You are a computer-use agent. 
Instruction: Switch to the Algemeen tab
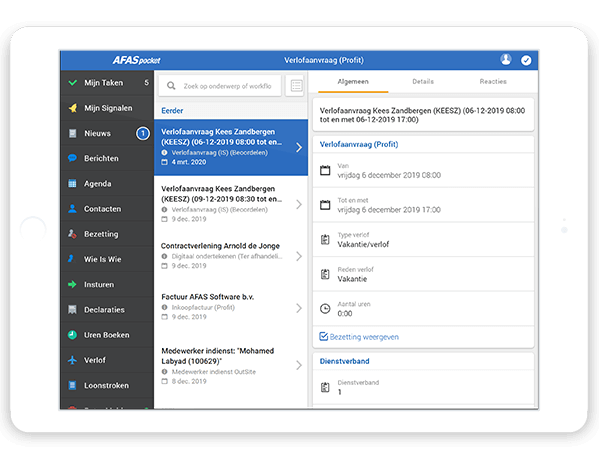pyautogui.click(x=353, y=82)
